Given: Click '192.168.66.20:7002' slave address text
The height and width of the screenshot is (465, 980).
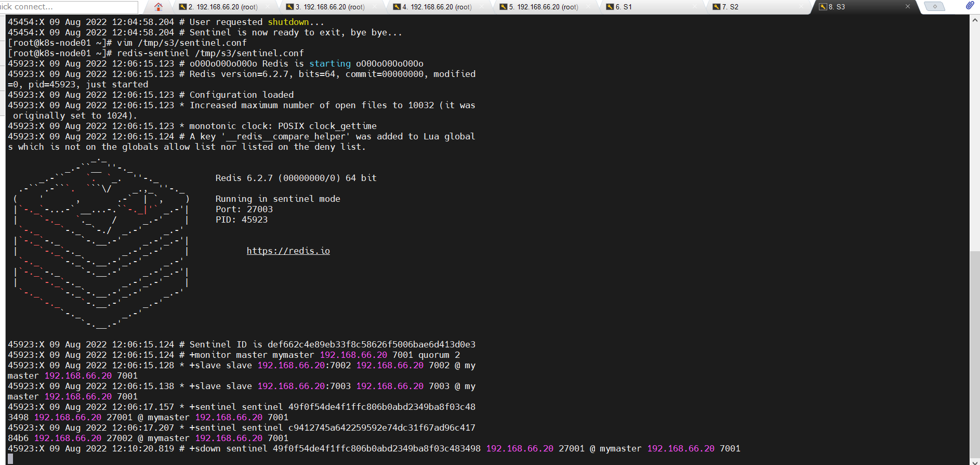Looking at the screenshot, I should (304, 365).
